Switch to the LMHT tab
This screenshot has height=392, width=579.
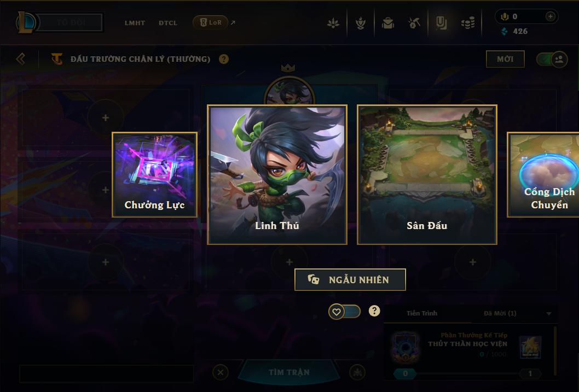pos(135,23)
